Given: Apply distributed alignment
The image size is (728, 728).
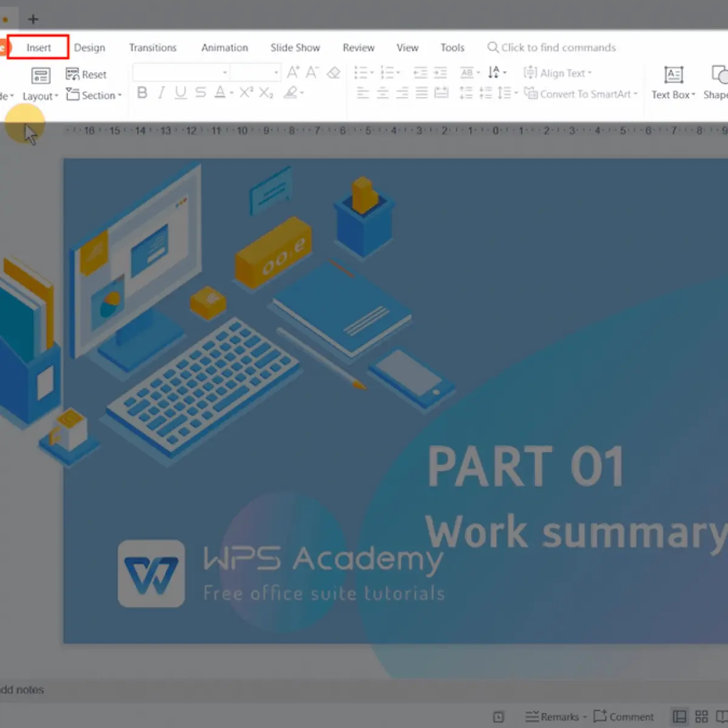Looking at the screenshot, I should pyautogui.click(x=442, y=93).
